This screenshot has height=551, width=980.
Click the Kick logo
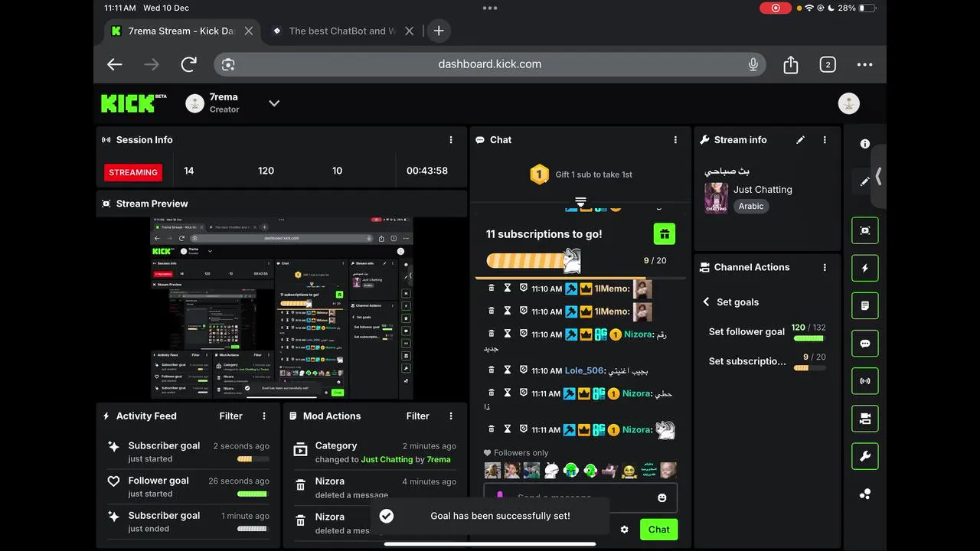133,103
